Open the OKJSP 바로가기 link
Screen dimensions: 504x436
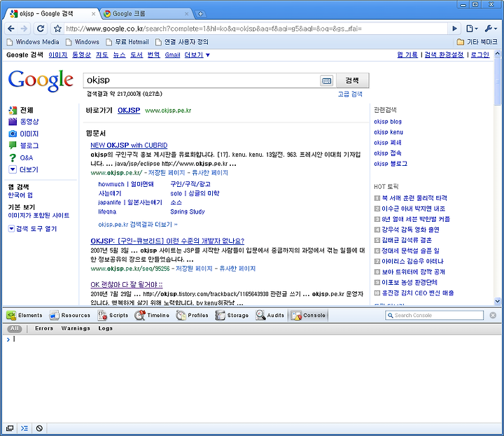coord(129,111)
